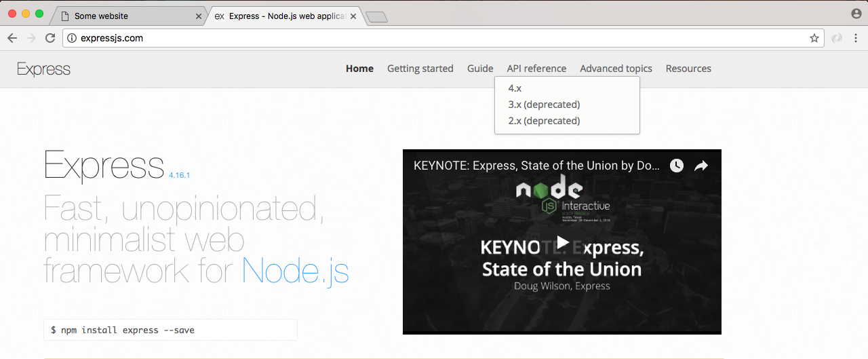Screen dimensions: 868x359
Task: Open a new tab button
Action: click(x=376, y=17)
